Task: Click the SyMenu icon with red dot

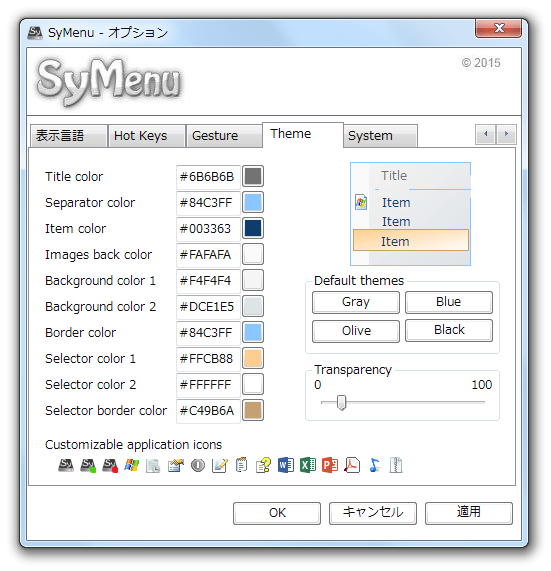Action: click(x=110, y=465)
